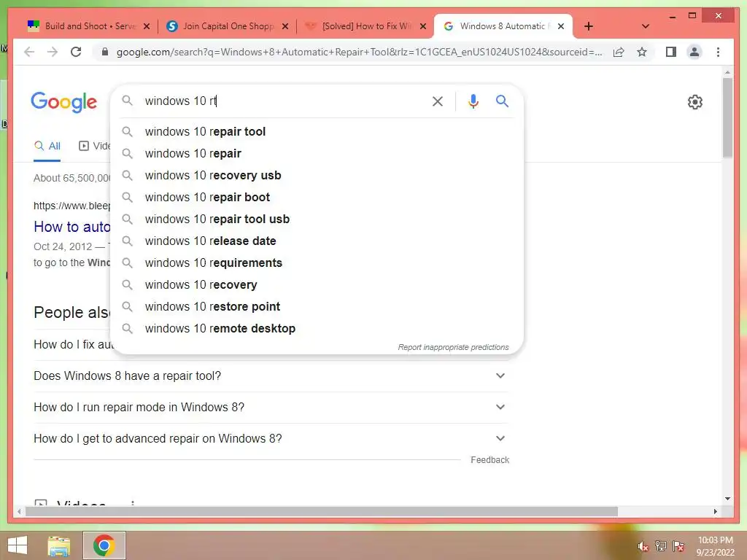Switch to the Videos results tab
Image resolution: width=747 pixels, height=560 pixels.
pyautogui.click(x=94, y=146)
